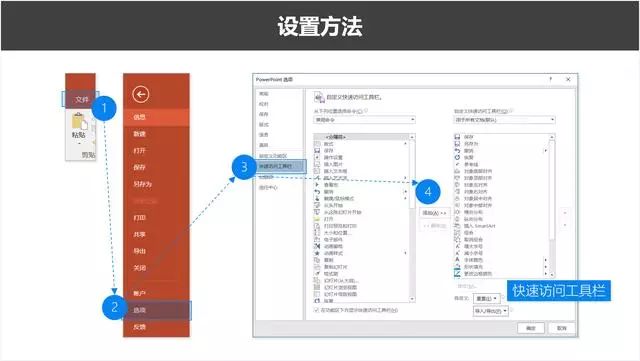Select 操作设置 icon in left command list

click(x=317, y=157)
